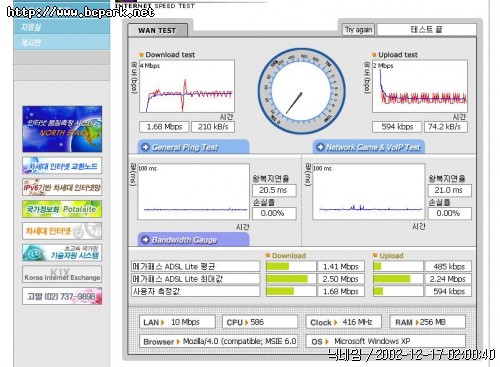Screen dimensions: 500x367
Task: Click the Browser Mozilla/4.0 field
Action: pos(218,341)
